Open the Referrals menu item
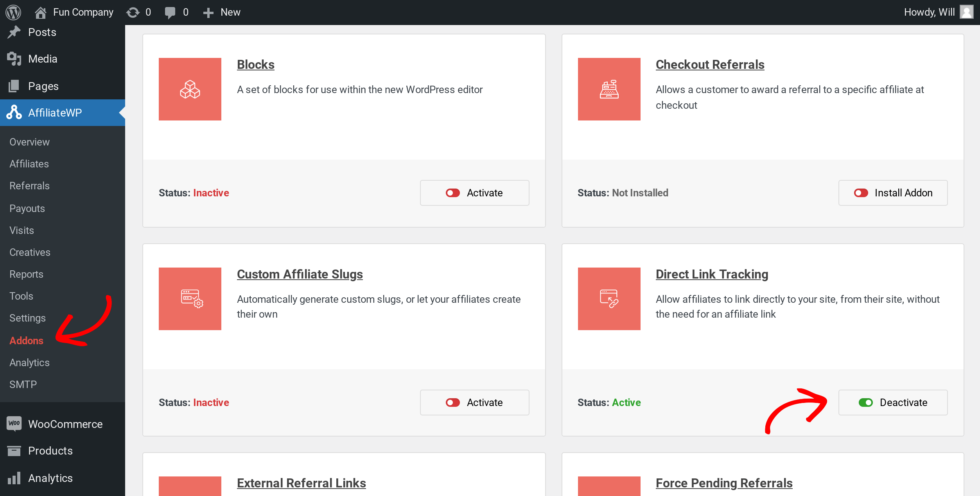980x496 pixels. pos(29,186)
